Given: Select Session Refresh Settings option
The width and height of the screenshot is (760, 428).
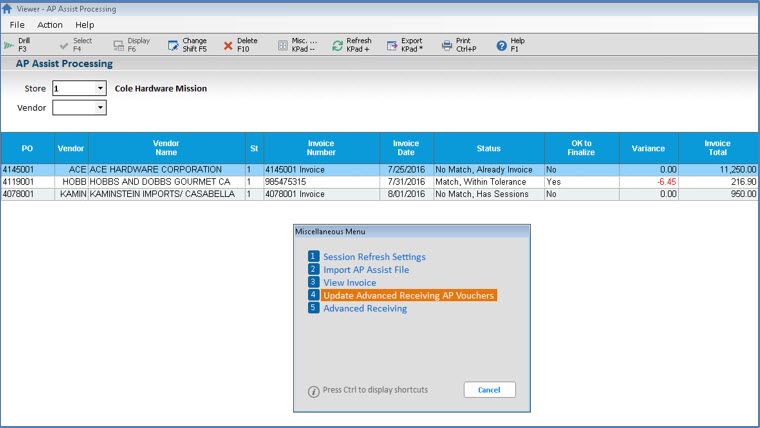Looking at the screenshot, I should [x=373, y=257].
